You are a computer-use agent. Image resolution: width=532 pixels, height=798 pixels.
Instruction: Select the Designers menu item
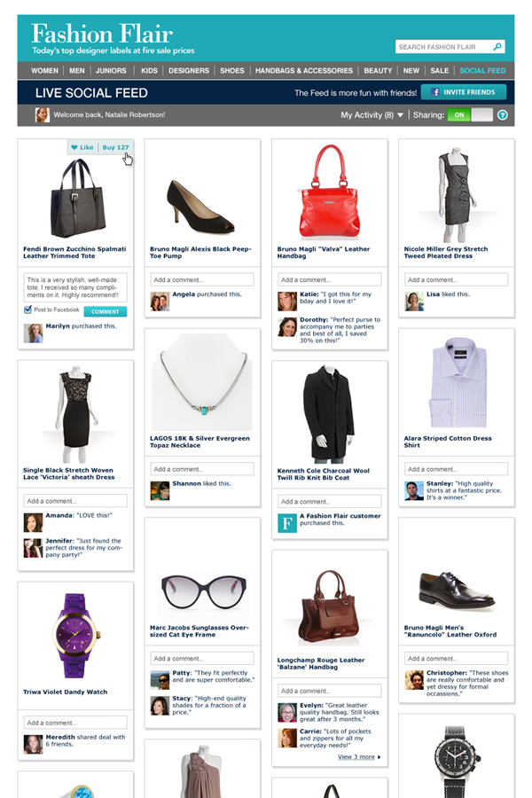(x=189, y=71)
